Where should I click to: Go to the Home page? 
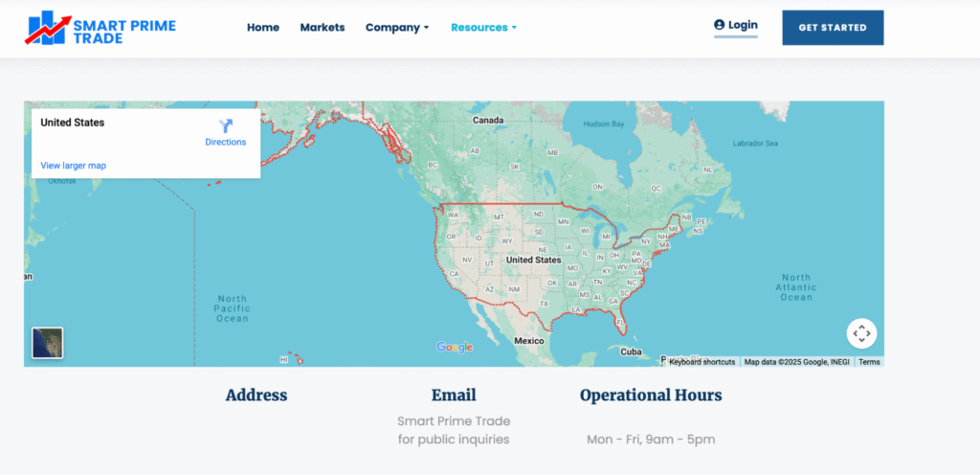click(263, 28)
